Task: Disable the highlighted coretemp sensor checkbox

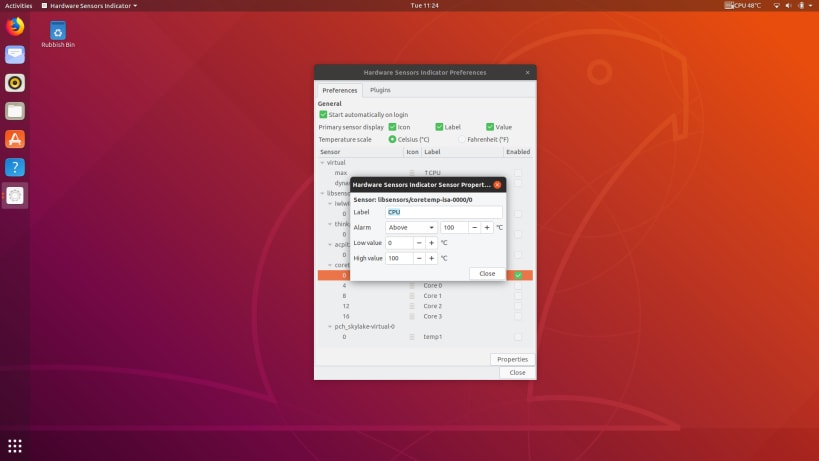Action: [x=518, y=275]
